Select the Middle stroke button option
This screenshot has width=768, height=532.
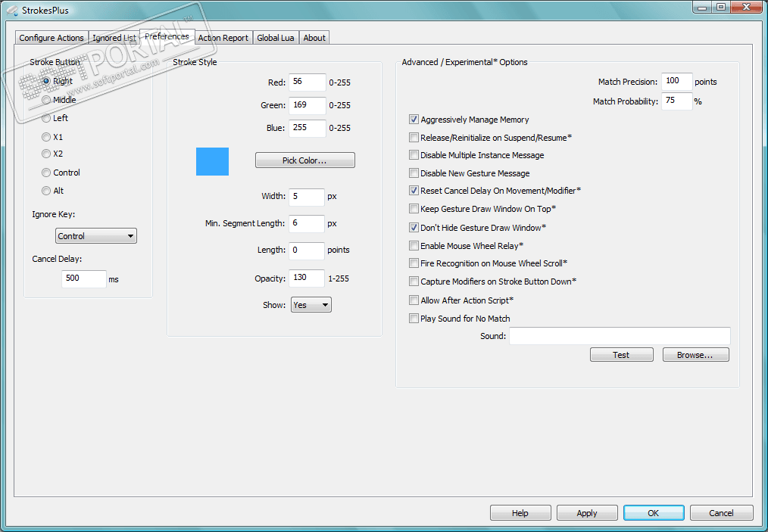click(46, 100)
